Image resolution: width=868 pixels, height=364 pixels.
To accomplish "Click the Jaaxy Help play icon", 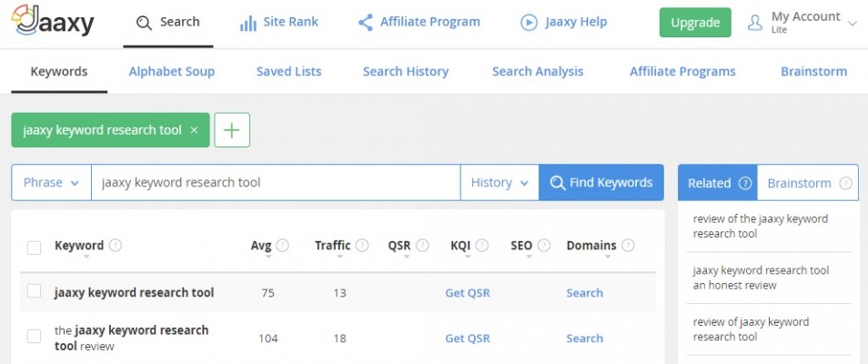I will point(530,23).
